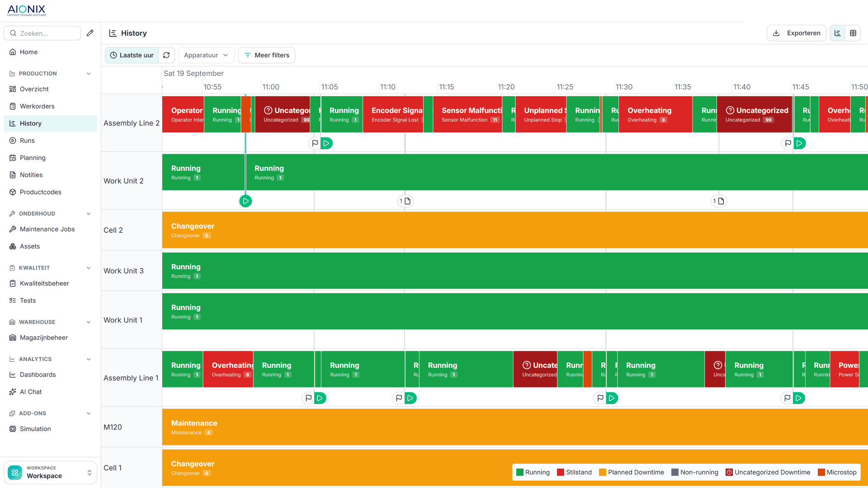Open Maintenance Jobs page
The height and width of the screenshot is (488, 868).
point(50,229)
